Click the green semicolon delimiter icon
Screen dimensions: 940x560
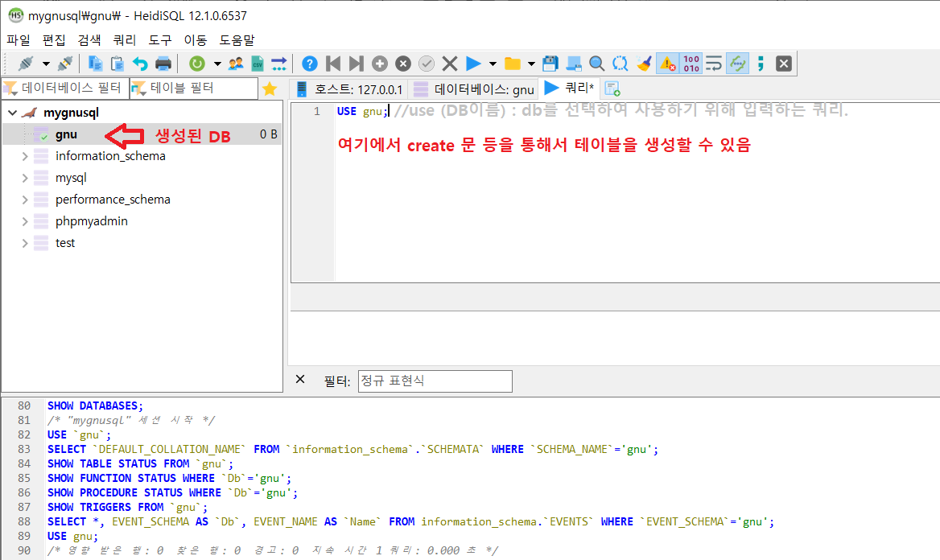click(761, 64)
